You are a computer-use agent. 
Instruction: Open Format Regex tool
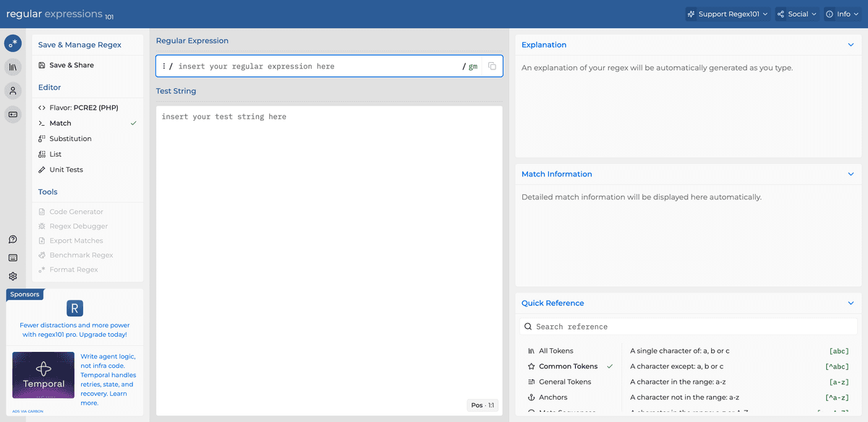click(x=88, y=270)
